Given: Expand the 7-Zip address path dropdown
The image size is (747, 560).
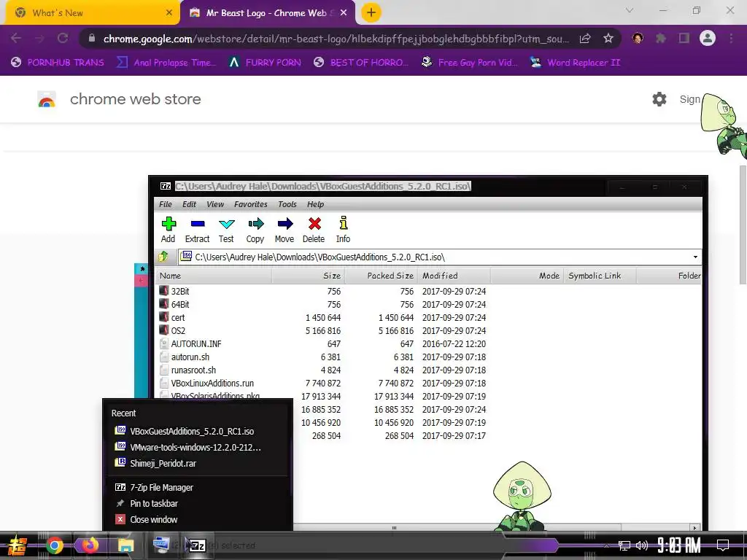Looking at the screenshot, I should click(695, 257).
